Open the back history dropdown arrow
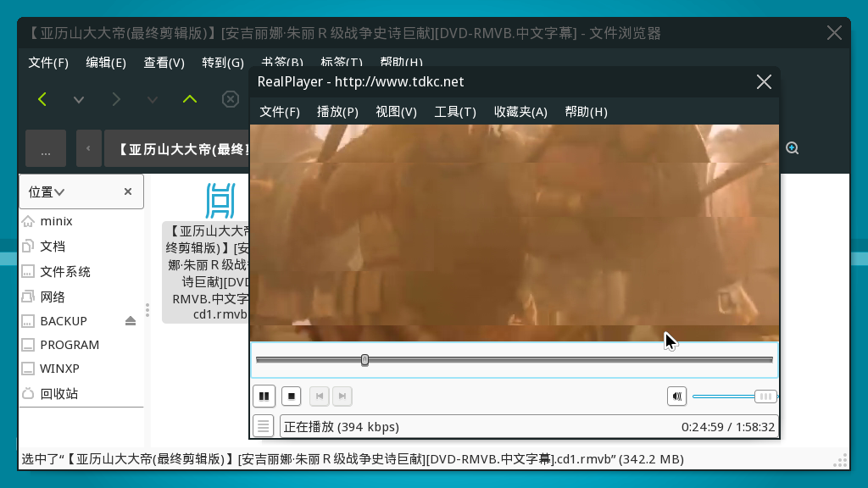The height and width of the screenshot is (488, 868). [x=79, y=100]
